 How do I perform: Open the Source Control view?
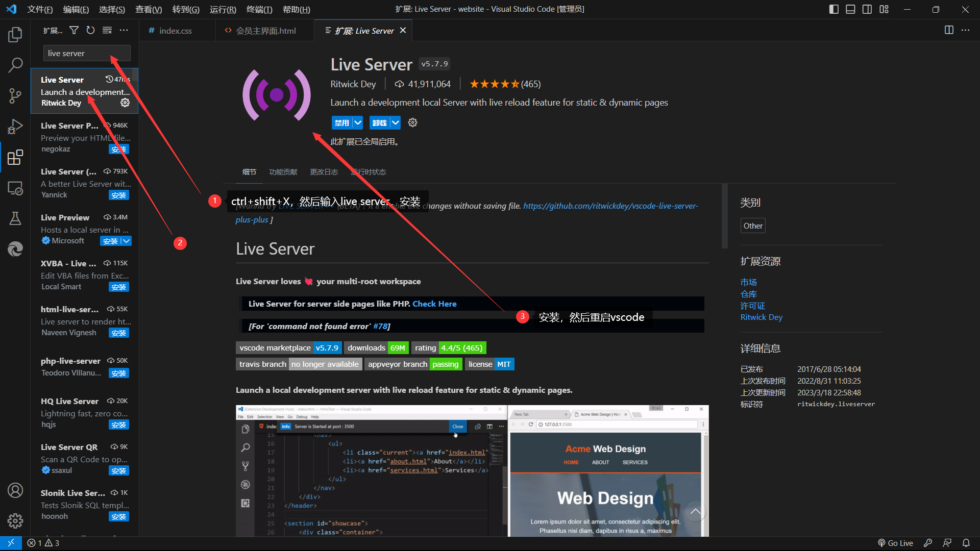15,95
